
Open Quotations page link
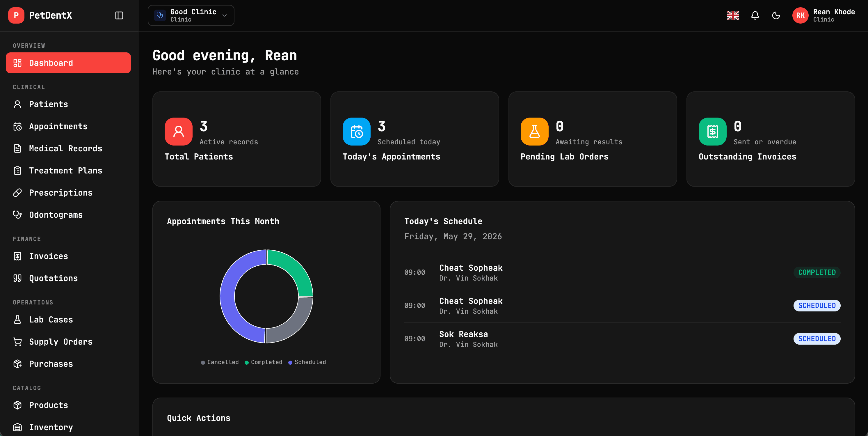[68, 278]
